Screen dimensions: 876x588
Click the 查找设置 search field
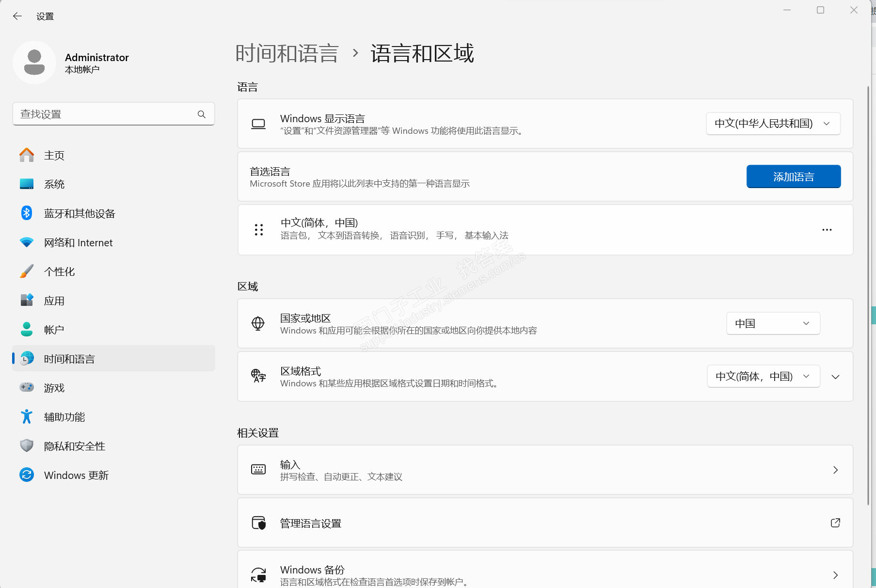click(x=113, y=114)
